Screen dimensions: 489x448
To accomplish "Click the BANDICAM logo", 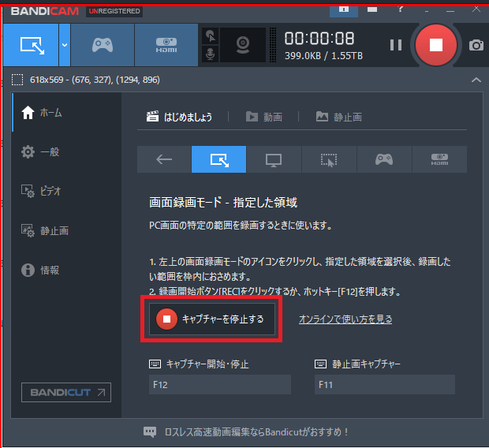I will point(45,11).
